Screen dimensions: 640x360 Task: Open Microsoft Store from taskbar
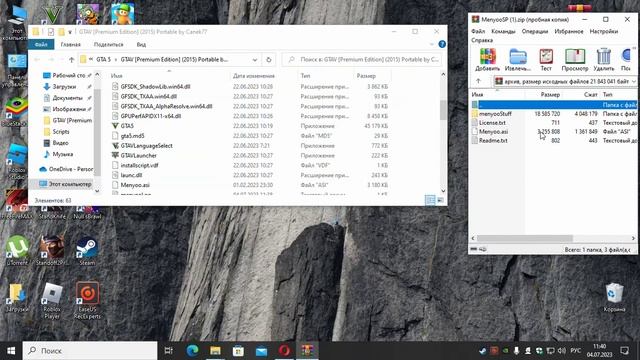pos(238,351)
